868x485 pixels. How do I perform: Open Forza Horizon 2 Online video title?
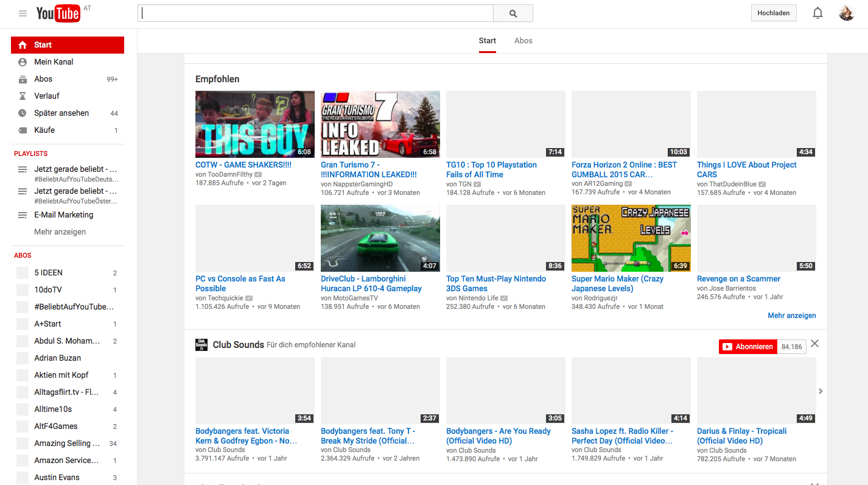pos(624,170)
